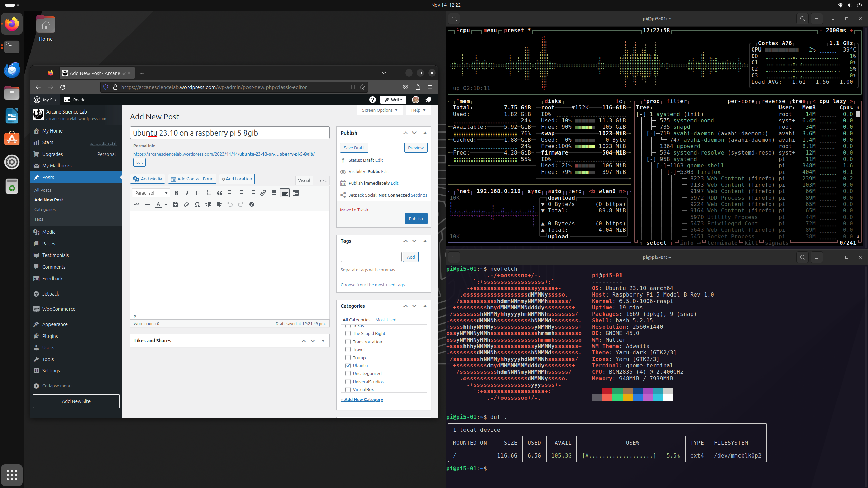
Task: Collapse the Publish panel toggle triangle
Action: [425, 133]
